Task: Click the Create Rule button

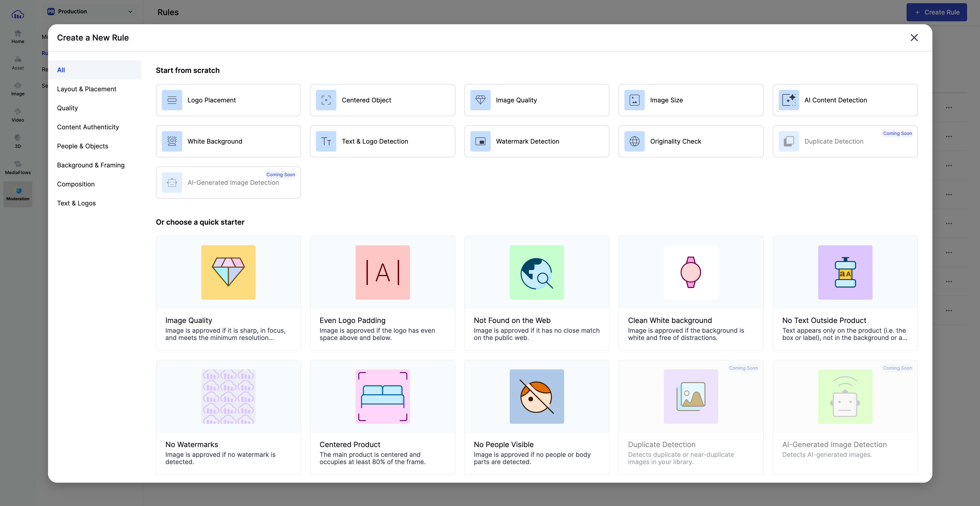Action: [936, 12]
